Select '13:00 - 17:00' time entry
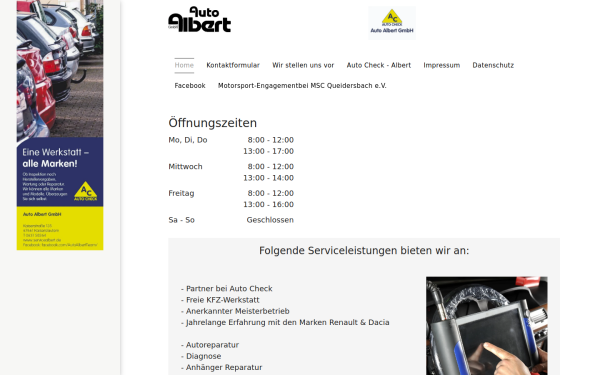Screen dimensions: 600x375 click(x=269, y=151)
